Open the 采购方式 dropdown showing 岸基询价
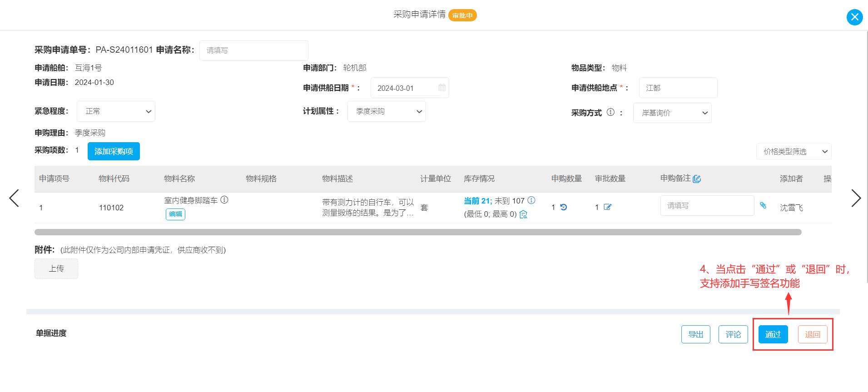Viewport: 868px width, 392px height. point(672,113)
